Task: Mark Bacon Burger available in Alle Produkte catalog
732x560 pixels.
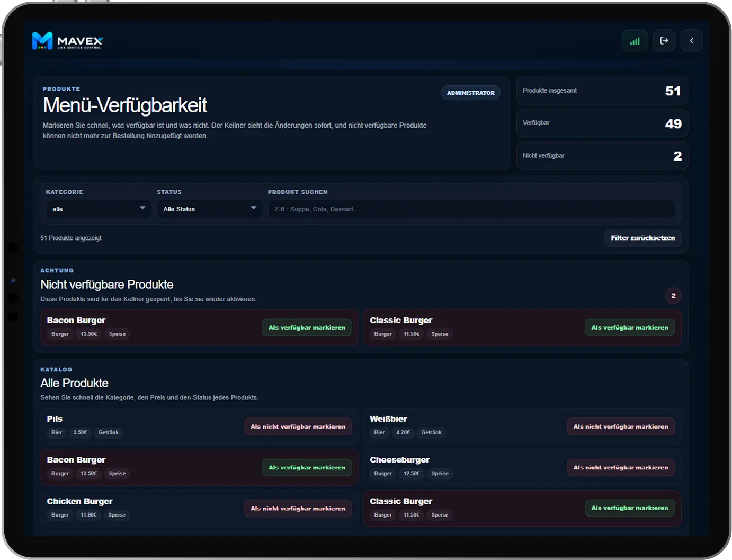Action: tap(307, 467)
